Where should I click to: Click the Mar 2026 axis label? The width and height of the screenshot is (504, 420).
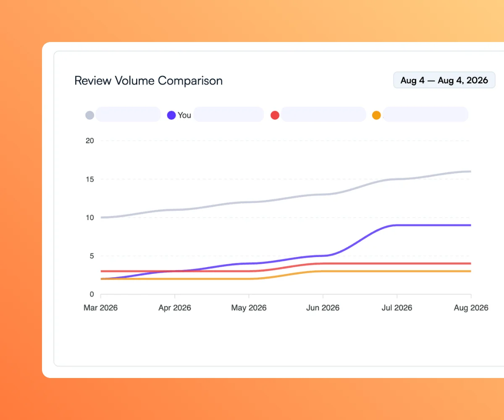pos(101,308)
